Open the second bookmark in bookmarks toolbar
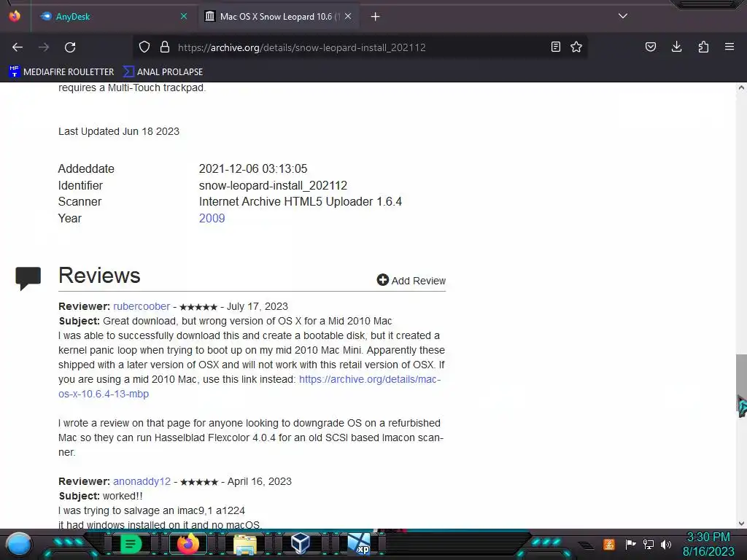The height and width of the screenshot is (560, 747). pyautogui.click(x=163, y=72)
